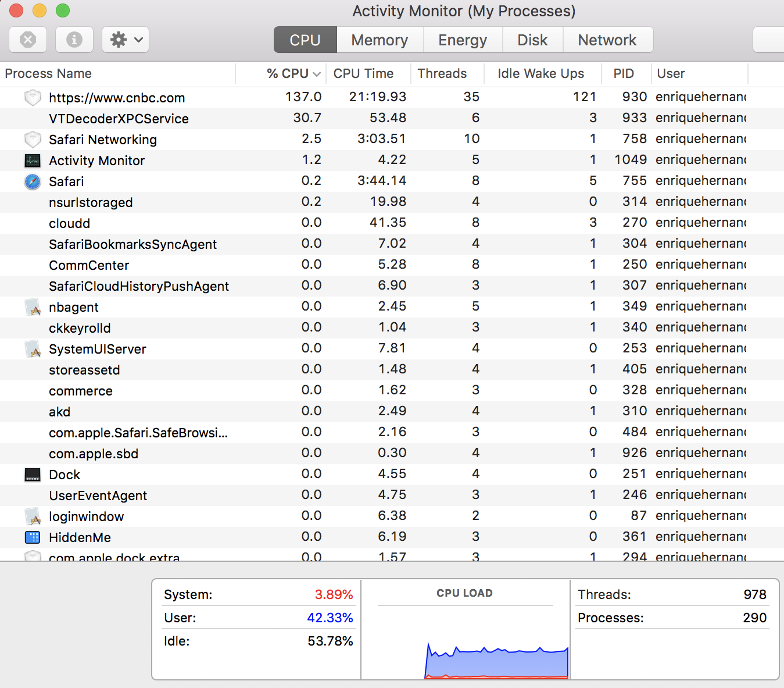The width and height of the screenshot is (784, 688).
Task: Click the loginwindow process icon
Action: point(33,516)
